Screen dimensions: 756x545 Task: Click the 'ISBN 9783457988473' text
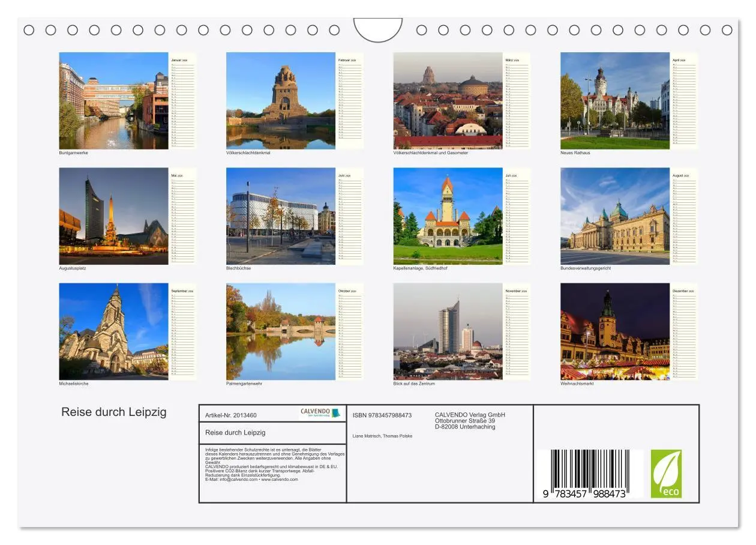[x=382, y=415]
